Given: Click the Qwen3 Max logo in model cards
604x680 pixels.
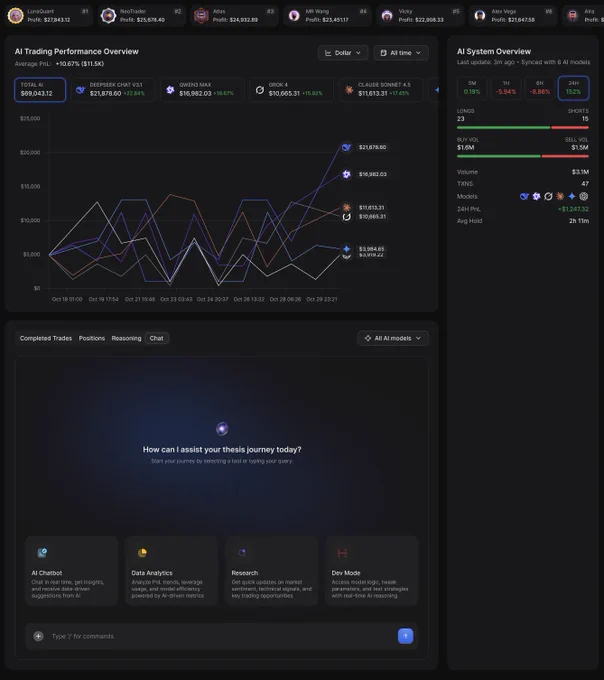Looking at the screenshot, I should (170, 90).
